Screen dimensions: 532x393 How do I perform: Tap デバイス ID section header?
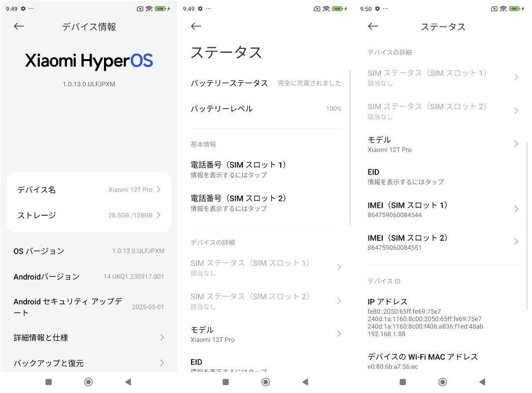[x=384, y=281]
